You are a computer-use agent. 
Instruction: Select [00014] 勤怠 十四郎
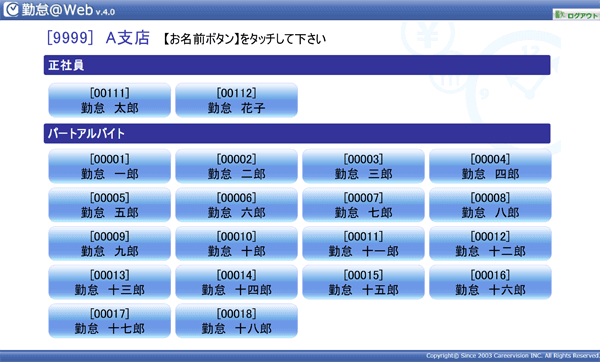point(236,282)
